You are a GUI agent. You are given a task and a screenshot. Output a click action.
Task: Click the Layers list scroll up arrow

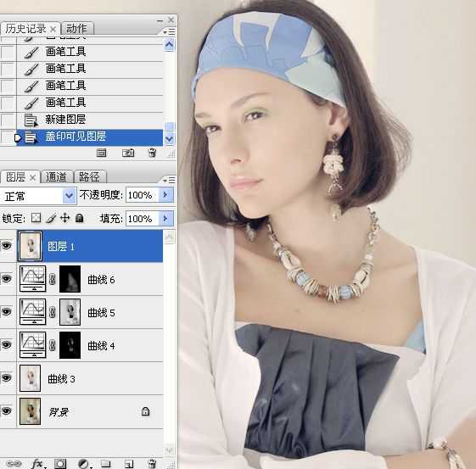click(169, 237)
